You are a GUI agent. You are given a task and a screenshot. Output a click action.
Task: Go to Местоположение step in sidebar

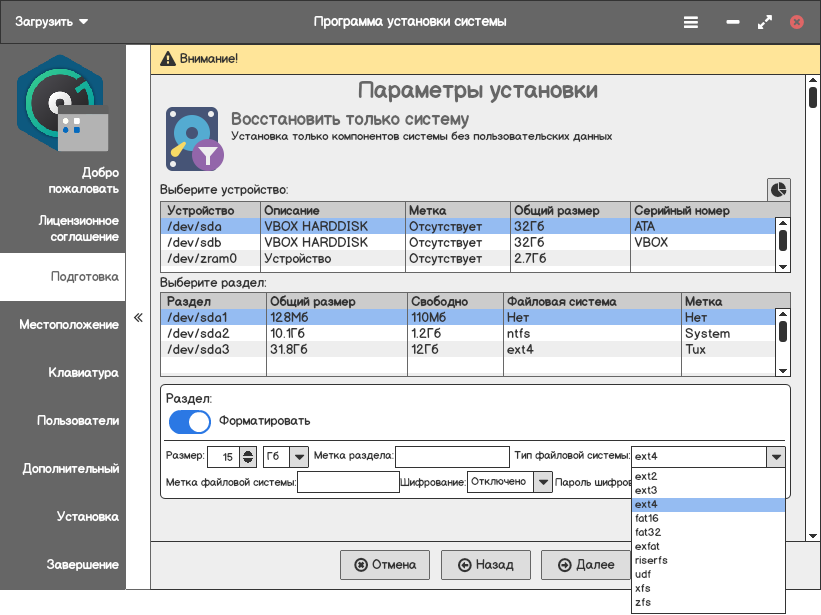[x=68, y=325]
